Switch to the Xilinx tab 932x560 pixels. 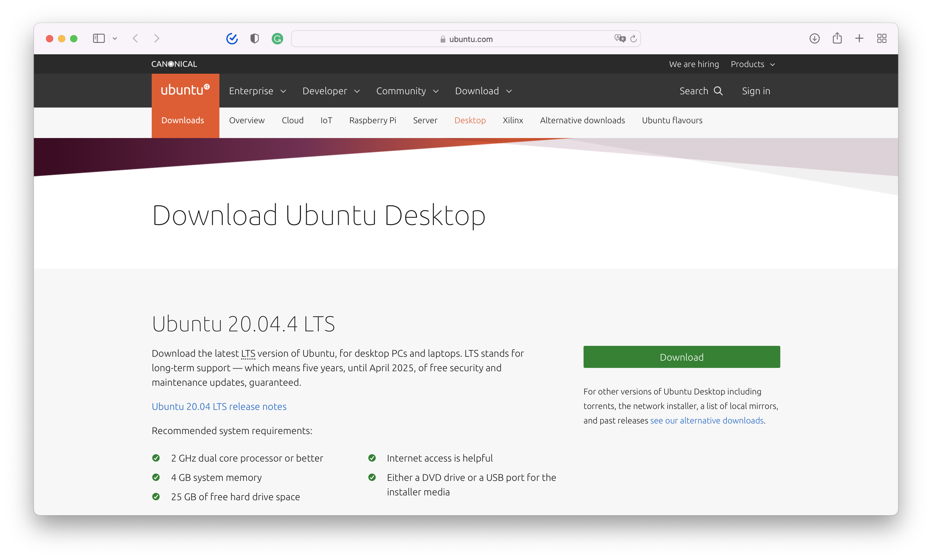pyautogui.click(x=513, y=121)
